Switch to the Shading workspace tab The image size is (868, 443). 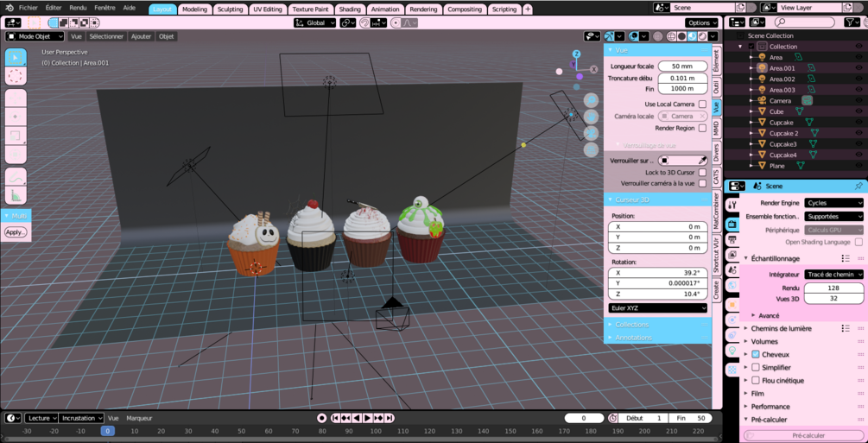click(x=349, y=9)
